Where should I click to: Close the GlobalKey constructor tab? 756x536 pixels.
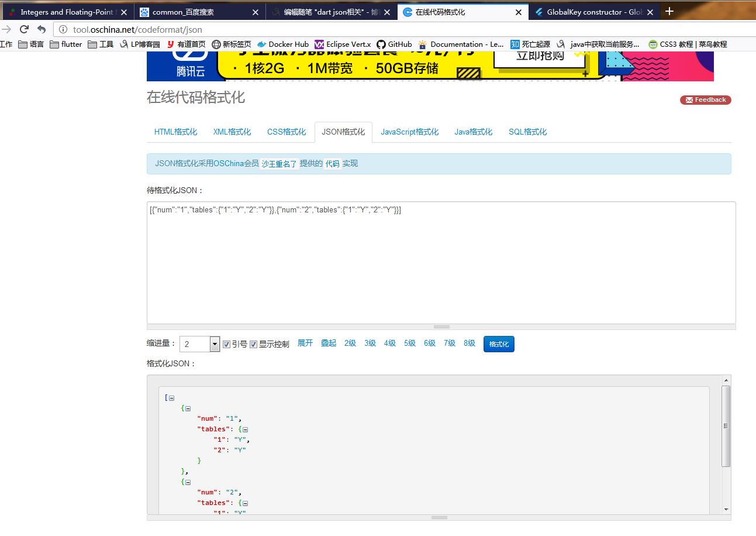tap(651, 12)
